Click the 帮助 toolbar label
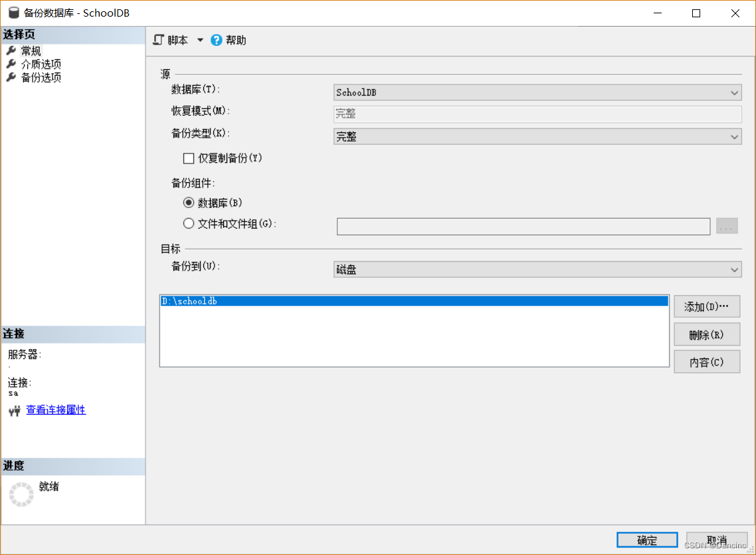Viewport: 756px width, 555px height. click(x=236, y=40)
